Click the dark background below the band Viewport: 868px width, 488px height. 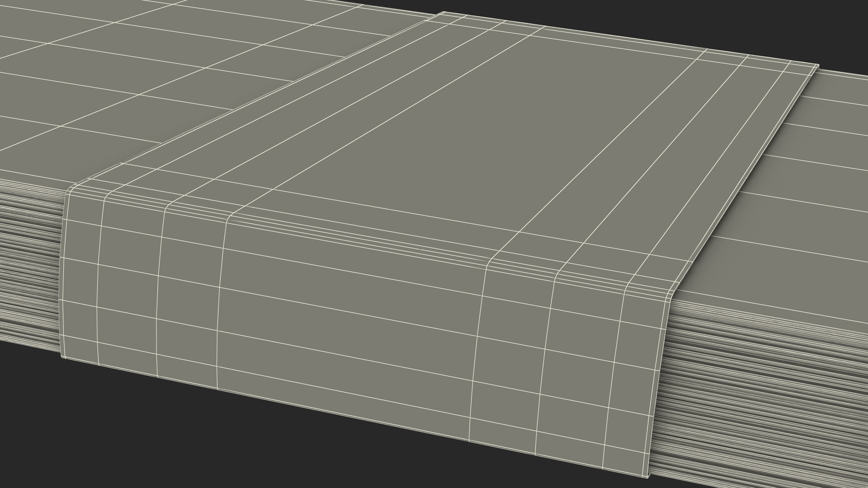click(407, 461)
